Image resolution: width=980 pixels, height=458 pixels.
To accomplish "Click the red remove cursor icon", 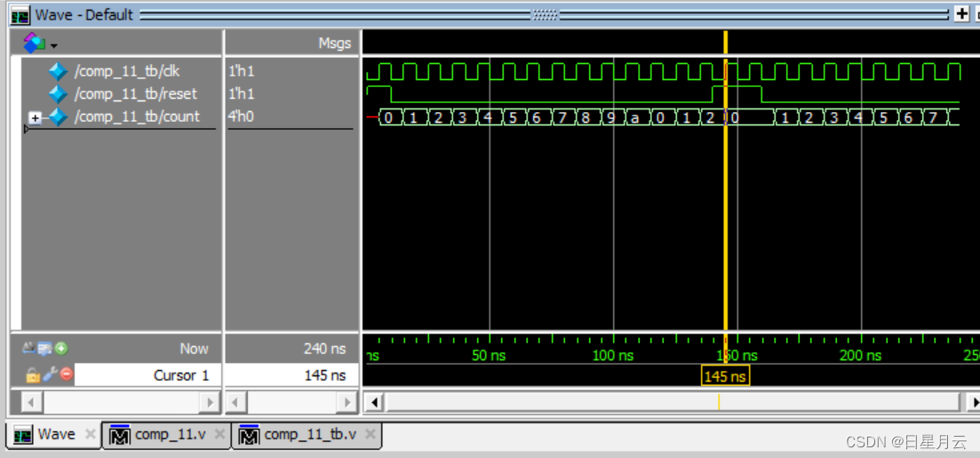I will [67, 374].
